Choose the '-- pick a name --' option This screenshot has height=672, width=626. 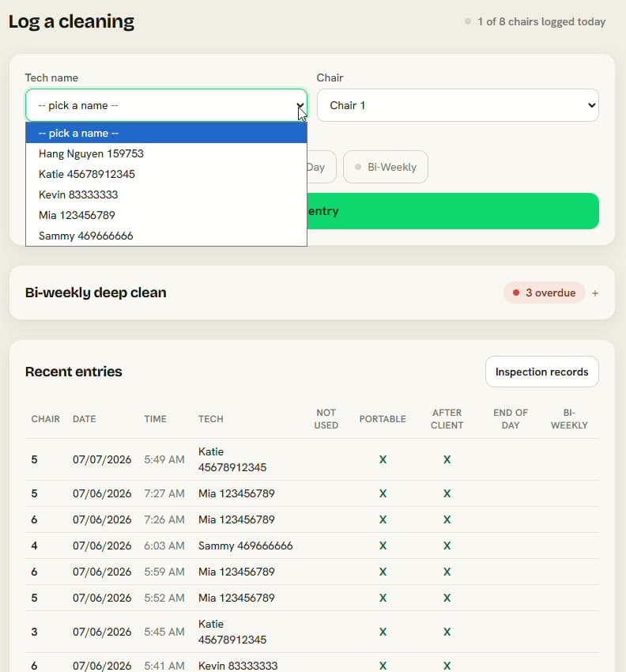(x=166, y=134)
